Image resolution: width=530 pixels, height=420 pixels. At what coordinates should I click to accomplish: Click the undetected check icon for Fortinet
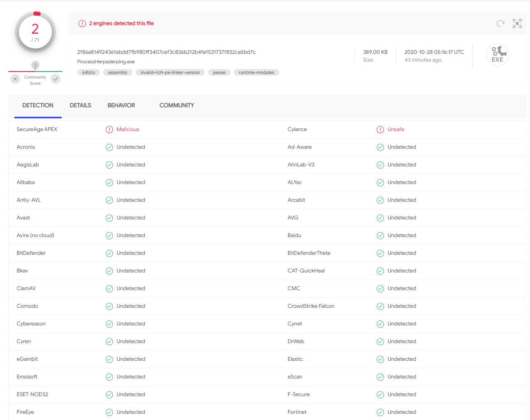point(380,412)
